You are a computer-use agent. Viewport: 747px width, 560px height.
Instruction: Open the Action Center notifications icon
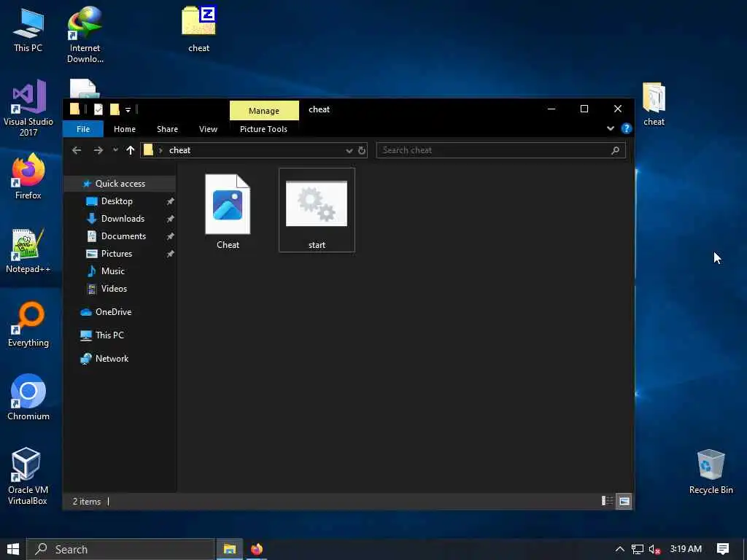[723, 549]
